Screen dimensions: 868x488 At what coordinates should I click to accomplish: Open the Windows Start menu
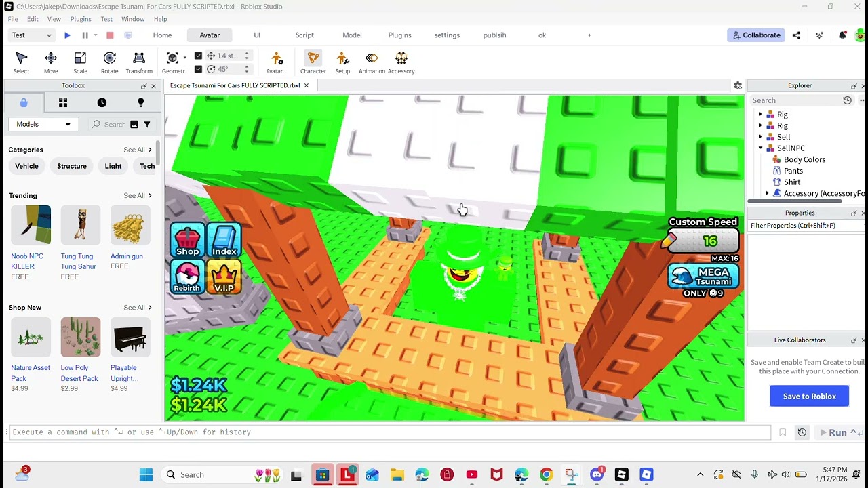coord(146,475)
